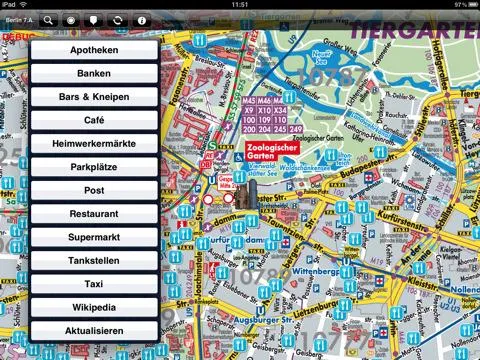The image size is (480, 360).
Task: Select Apotheken from the POI list
Action: pyautogui.click(x=94, y=50)
